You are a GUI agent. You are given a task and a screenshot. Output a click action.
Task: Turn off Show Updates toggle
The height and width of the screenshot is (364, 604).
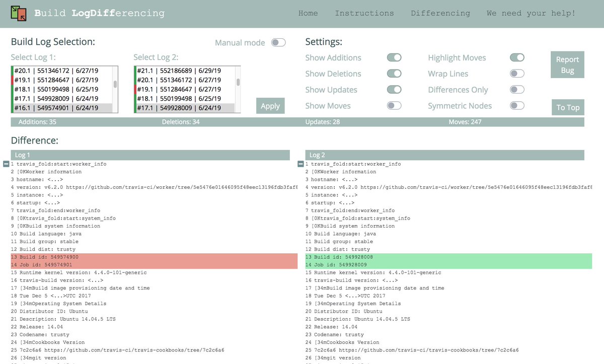tap(394, 90)
